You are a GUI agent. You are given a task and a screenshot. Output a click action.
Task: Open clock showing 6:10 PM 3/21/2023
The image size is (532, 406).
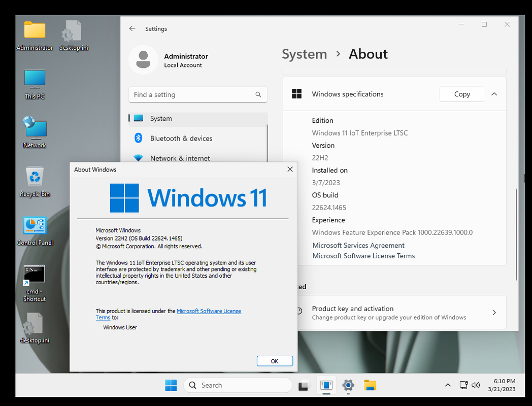502,385
